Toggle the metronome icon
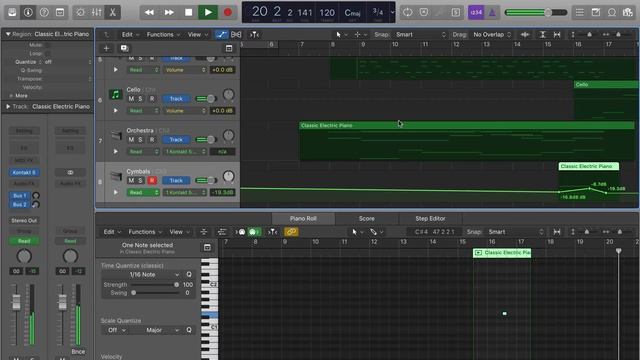 (x=492, y=12)
